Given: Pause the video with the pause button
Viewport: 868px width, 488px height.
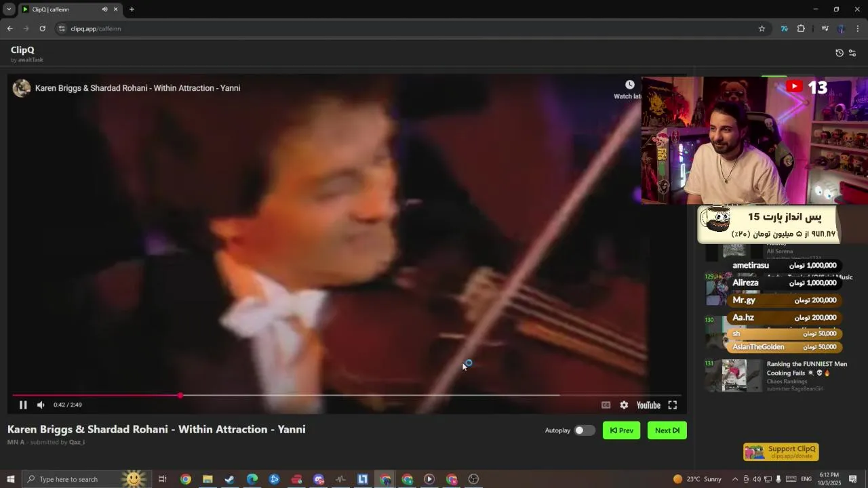Looking at the screenshot, I should pos(22,405).
